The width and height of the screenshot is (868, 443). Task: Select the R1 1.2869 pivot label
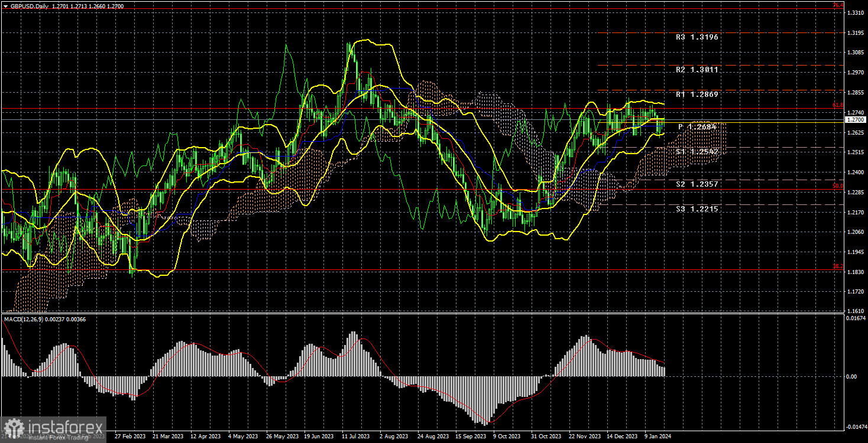pos(698,95)
